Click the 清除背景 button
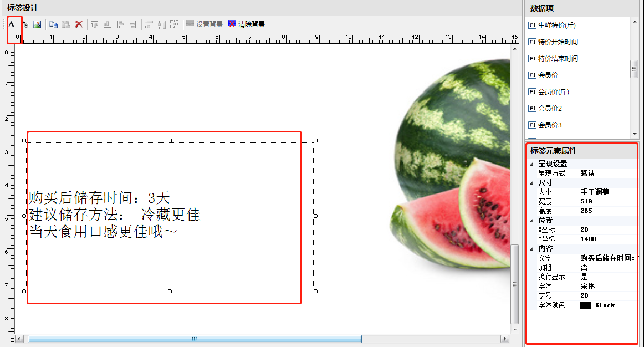 (247, 24)
